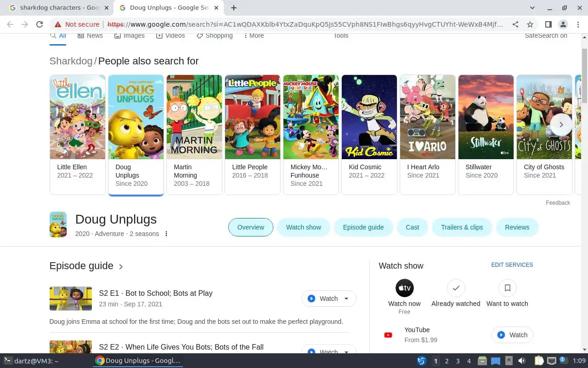Switch to Images results
Screen dimensions: 588x368
pyautogui.click(x=130, y=36)
